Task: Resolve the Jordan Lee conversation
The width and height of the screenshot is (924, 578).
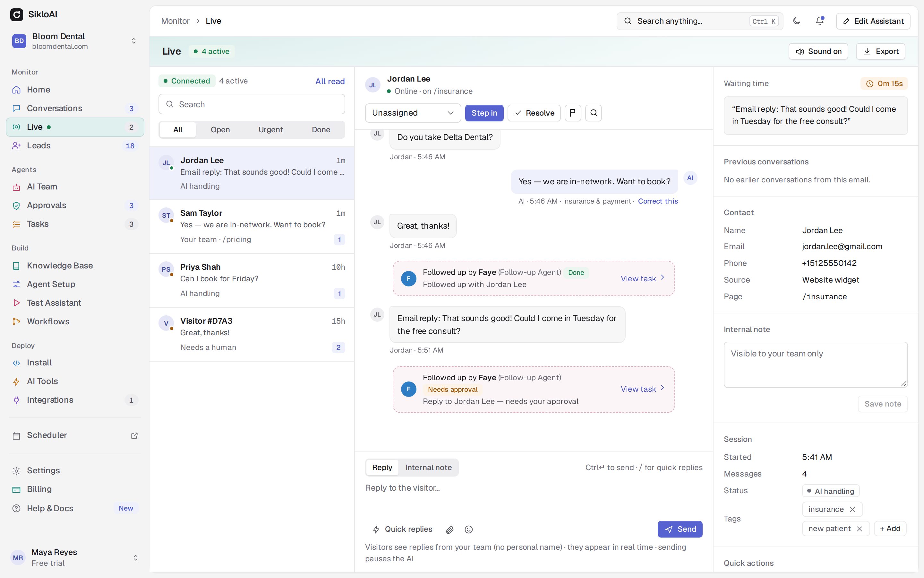Action: point(534,113)
